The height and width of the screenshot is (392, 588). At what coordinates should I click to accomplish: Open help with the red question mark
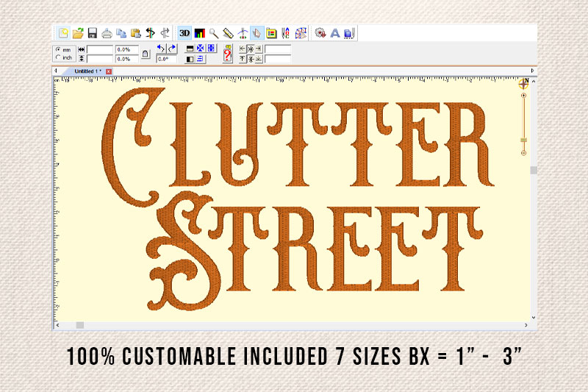click(x=228, y=54)
